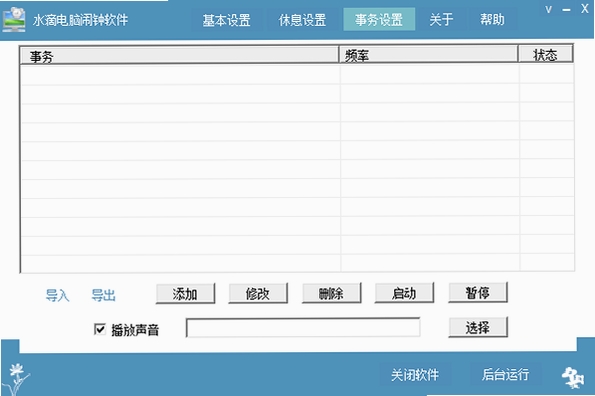Image resolution: width=595 pixels, height=396 pixels.
Task: Click the 启动 button
Action: tap(404, 292)
